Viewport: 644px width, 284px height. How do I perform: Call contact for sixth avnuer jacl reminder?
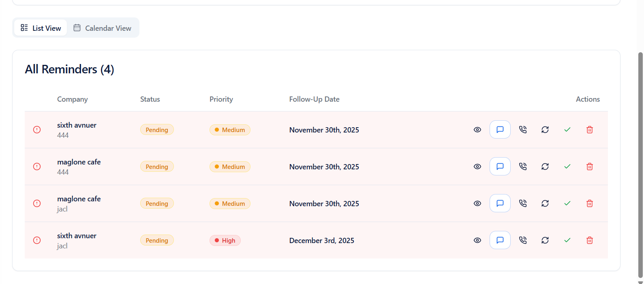click(523, 240)
